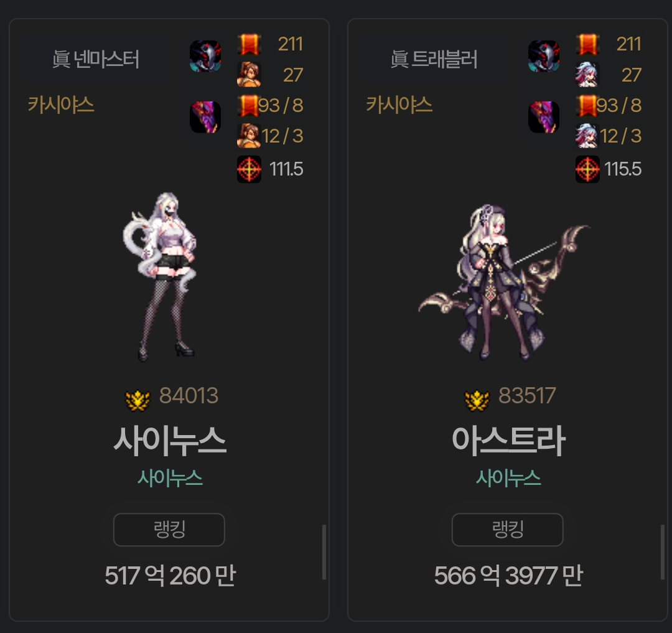
Task: Click the 아스트라 archer character sprite
Action: tap(503, 283)
